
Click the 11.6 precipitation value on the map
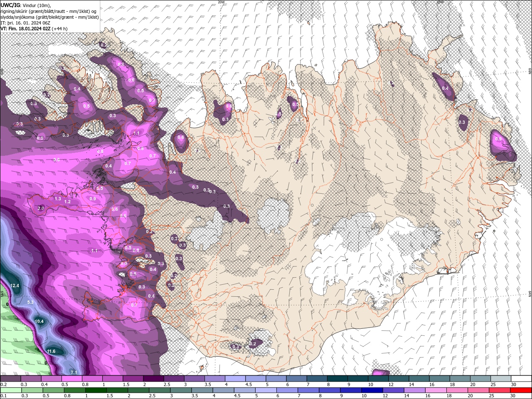tap(51, 351)
